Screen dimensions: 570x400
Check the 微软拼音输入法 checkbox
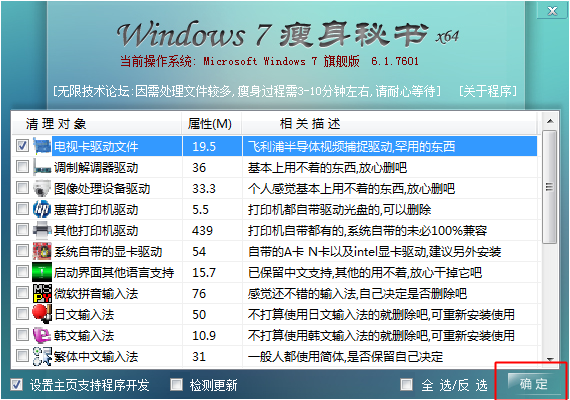(22, 293)
